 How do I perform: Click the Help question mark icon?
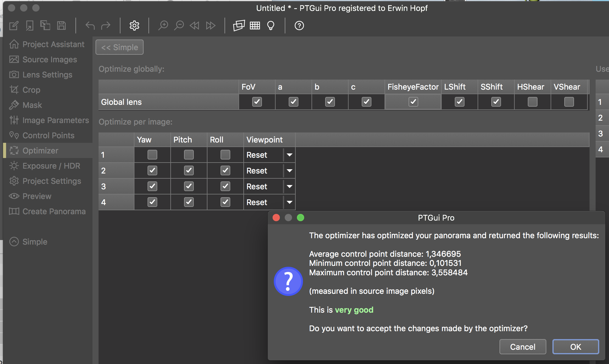(299, 26)
